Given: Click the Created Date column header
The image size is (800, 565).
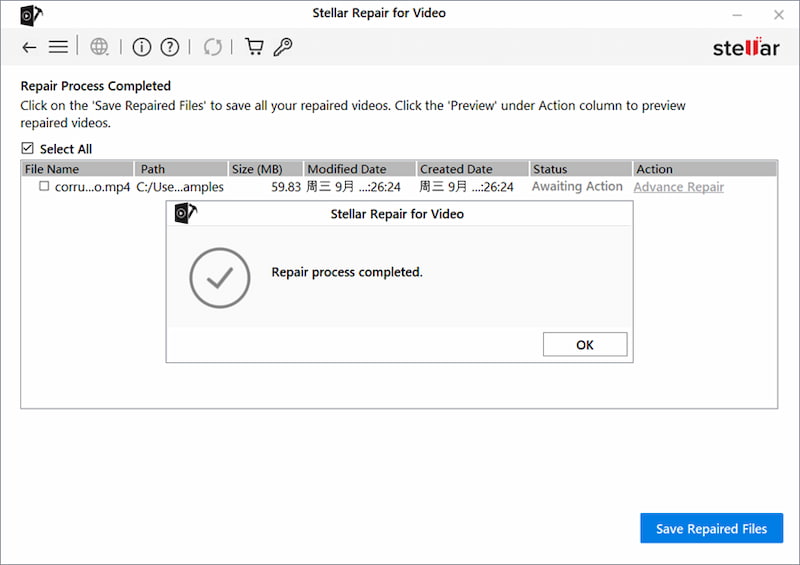Looking at the screenshot, I should click(x=472, y=168).
